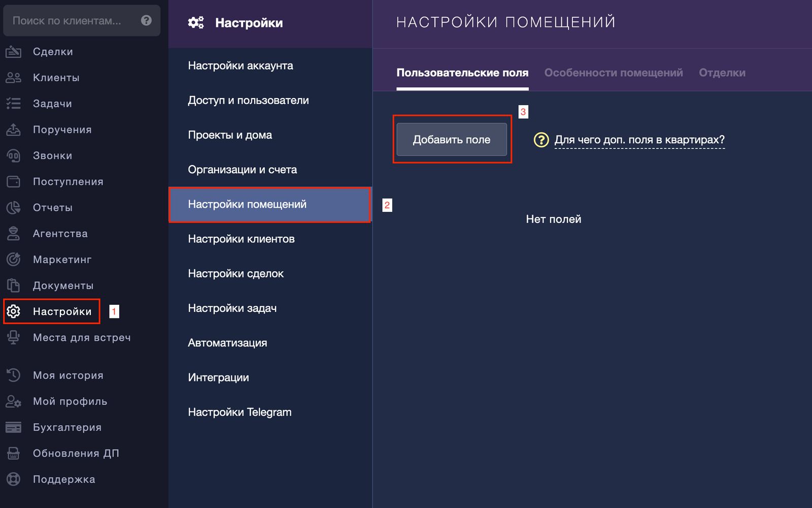Click the help question mark in search box

[x=146, y=20]
